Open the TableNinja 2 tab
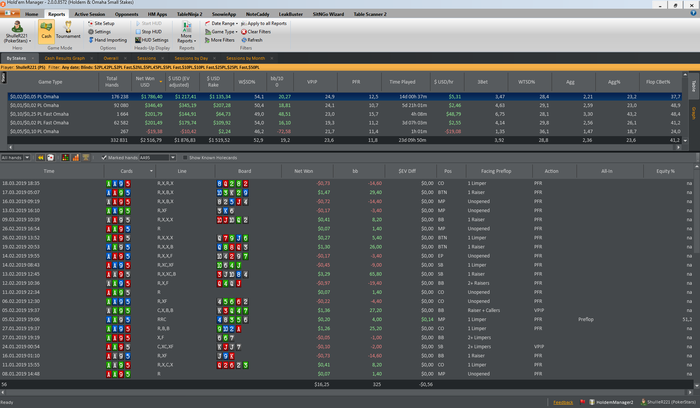This screenshot has width=700, height=408. pos(189,14)
